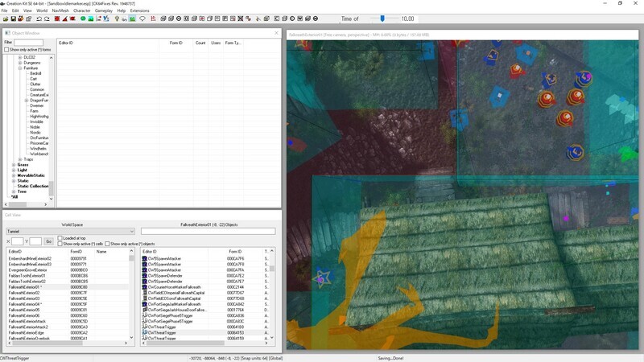Click the X coordinate field

pos(17,241)
